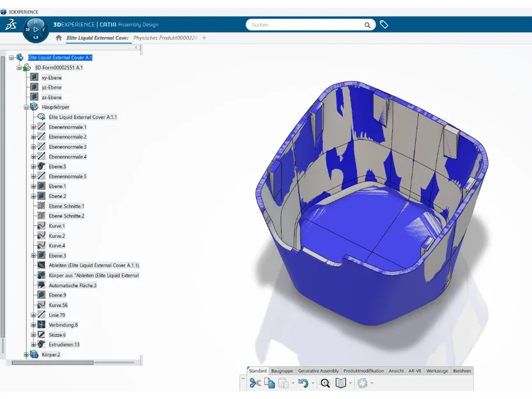Switch to the AR-VR tab

click(x=414, y=371)
